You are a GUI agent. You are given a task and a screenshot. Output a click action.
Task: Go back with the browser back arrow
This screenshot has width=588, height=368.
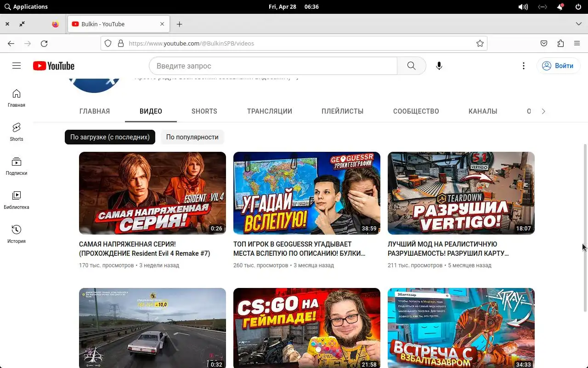coord(11,43)
